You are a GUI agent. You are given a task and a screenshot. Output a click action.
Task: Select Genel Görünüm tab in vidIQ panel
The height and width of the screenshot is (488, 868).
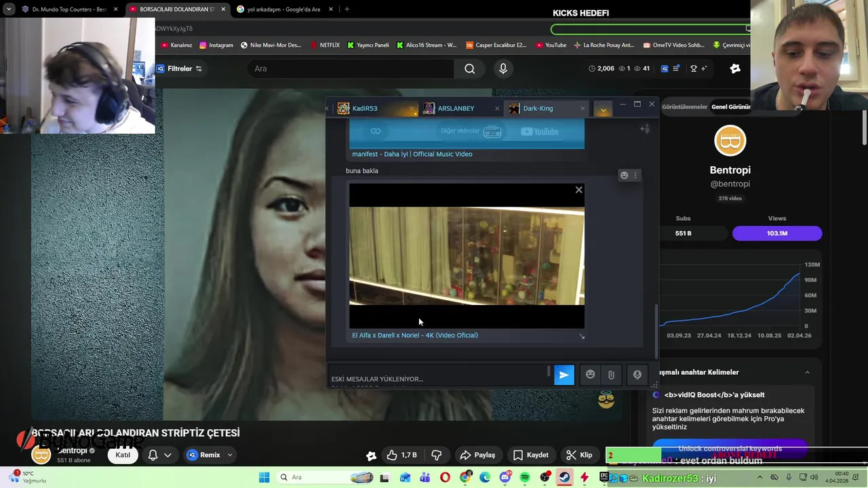click(x=730, y=107)
